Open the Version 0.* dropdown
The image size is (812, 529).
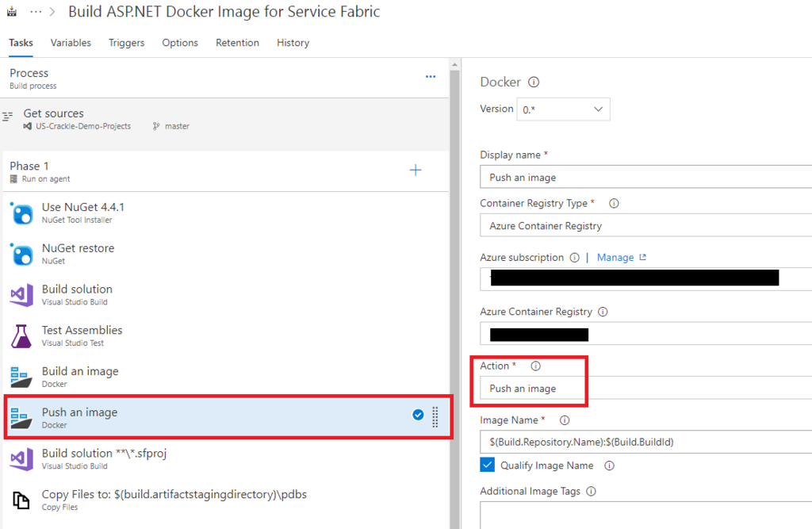tap(564, 109)
